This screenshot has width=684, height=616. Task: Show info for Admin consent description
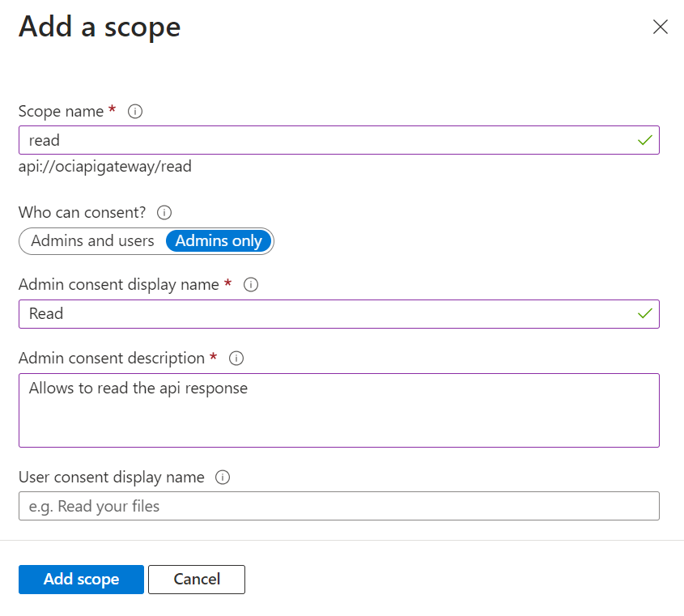(237, 358)
